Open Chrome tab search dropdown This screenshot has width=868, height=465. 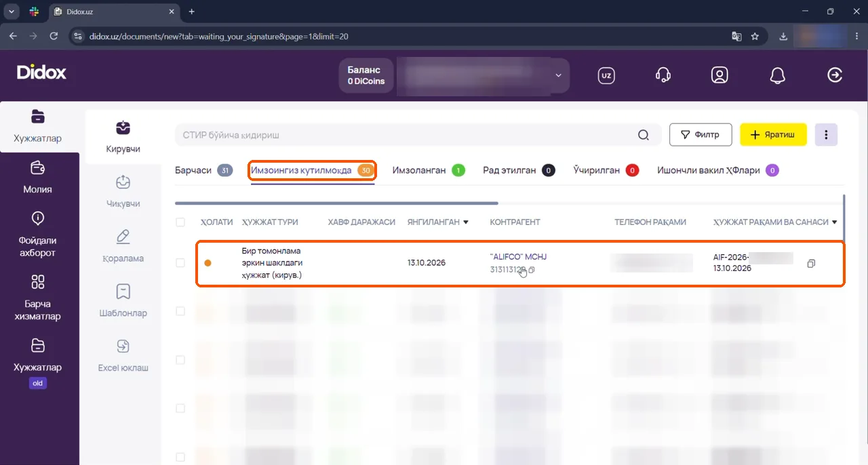(x=12, y=12)
